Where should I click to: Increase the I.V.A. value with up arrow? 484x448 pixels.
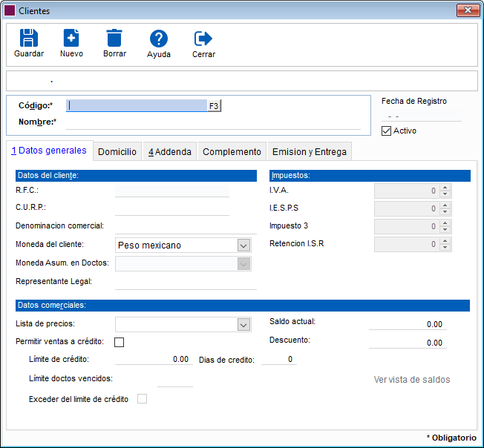pos(445,187)
